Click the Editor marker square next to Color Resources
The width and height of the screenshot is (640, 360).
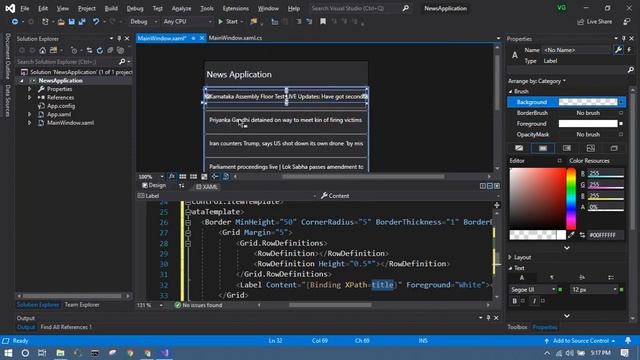click(x=560, y=160)
